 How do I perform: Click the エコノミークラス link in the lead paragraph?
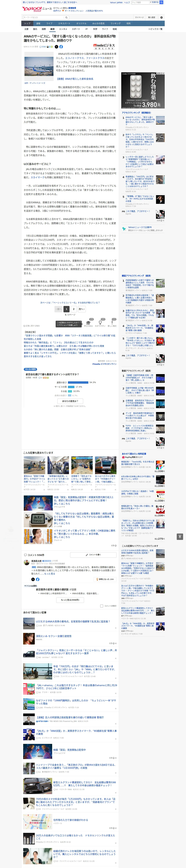click(x=75, y=58)
